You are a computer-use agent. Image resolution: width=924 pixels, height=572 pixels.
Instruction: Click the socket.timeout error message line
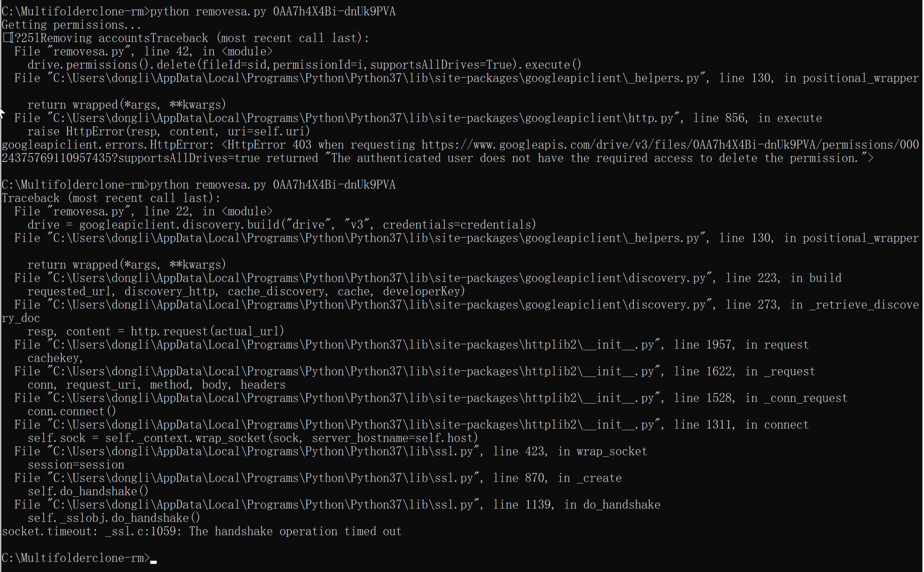point(202,532)
